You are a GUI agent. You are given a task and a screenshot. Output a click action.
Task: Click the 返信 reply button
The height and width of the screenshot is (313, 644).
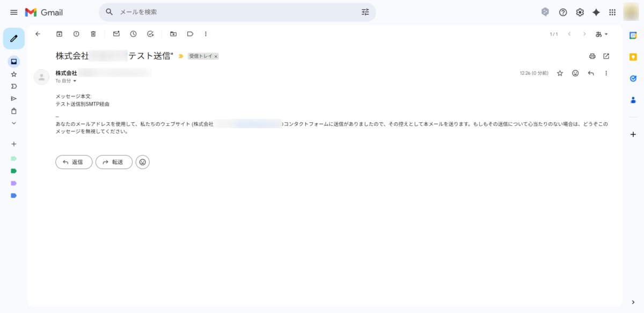pyautogui.click(x=74, y=162)
